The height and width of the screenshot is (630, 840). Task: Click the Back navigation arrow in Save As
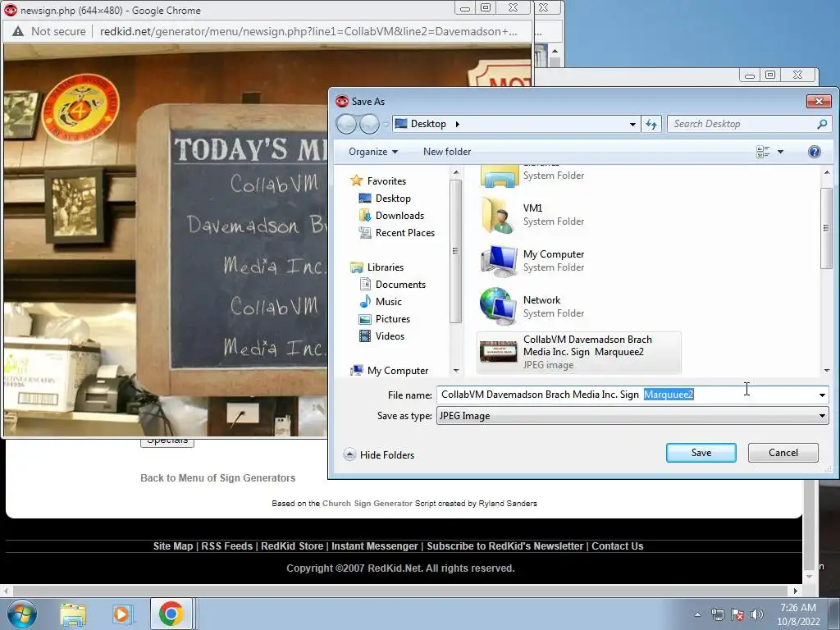tap(346, 125)
